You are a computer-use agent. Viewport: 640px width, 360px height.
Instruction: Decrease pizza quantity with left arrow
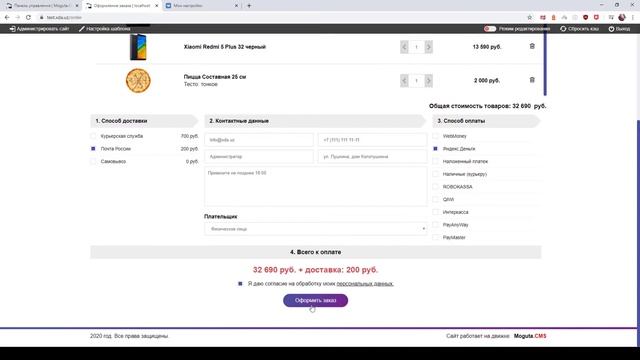404,81
